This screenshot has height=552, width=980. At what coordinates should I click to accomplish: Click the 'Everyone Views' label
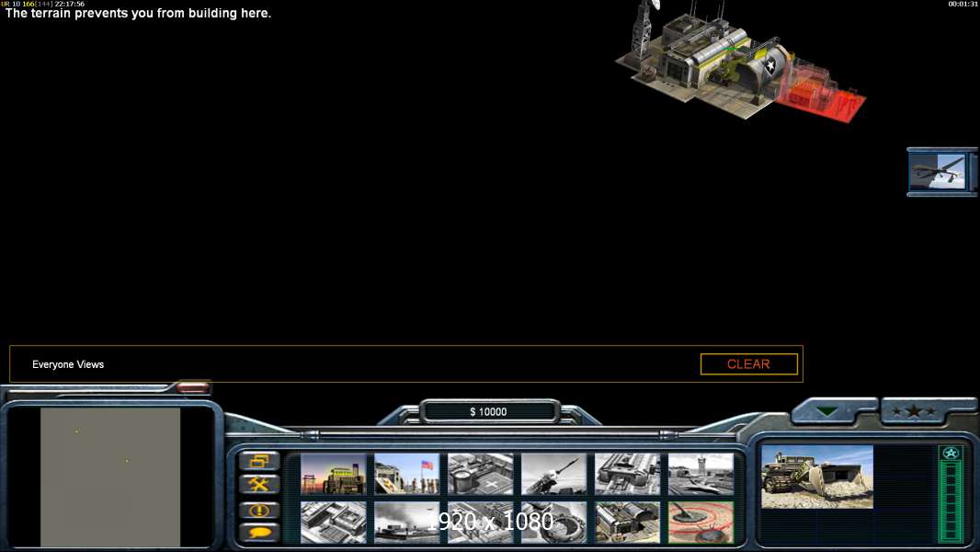(x=68, y=364)
